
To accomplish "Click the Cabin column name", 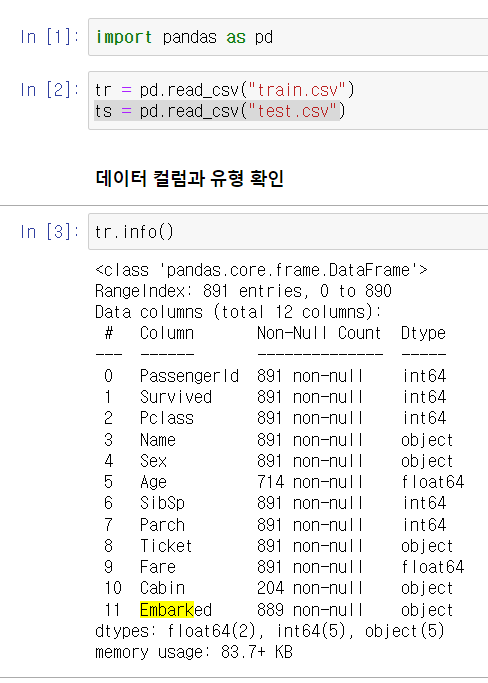I will pyautogui.click(x=162, y=588).
